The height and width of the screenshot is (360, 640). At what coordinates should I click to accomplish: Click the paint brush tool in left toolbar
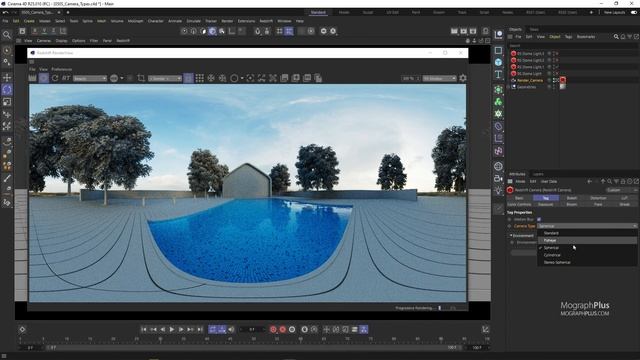(x=7, y=178)
